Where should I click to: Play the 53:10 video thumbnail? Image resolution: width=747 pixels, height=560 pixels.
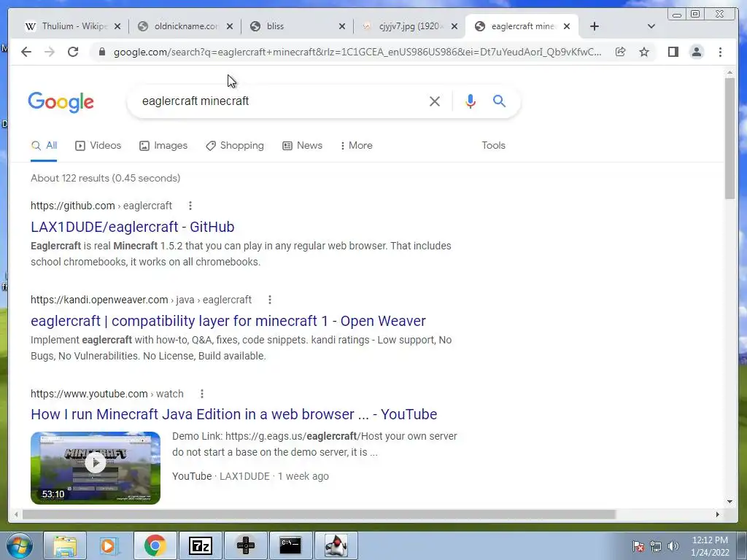coord(96,467)
